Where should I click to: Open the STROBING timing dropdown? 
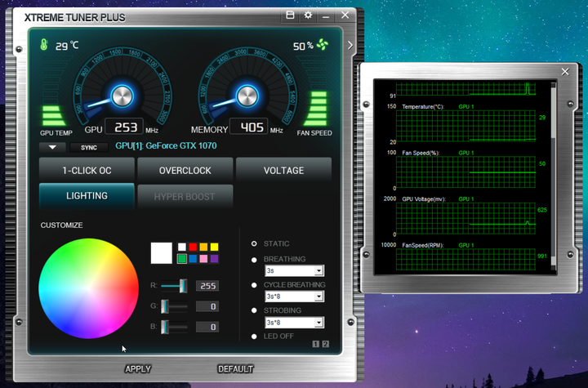tap(294, 323)
